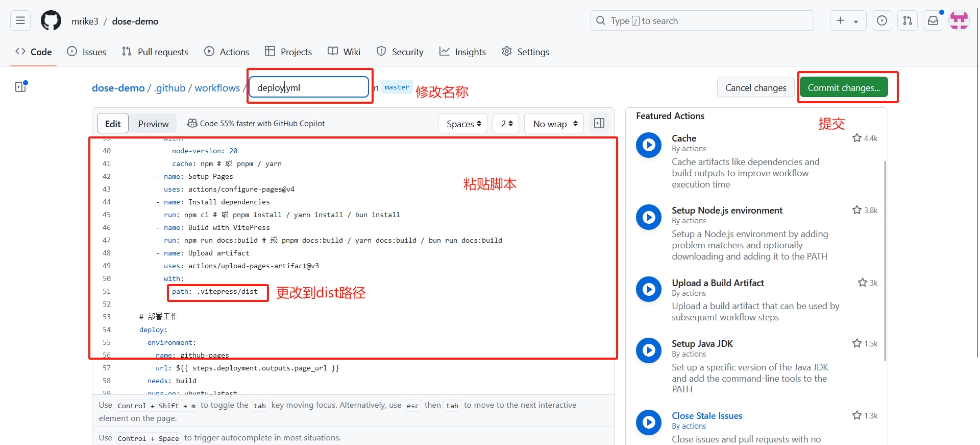The image size is (980, 445).
Task: Switch to Preview mode
Action: coord(153,124)
